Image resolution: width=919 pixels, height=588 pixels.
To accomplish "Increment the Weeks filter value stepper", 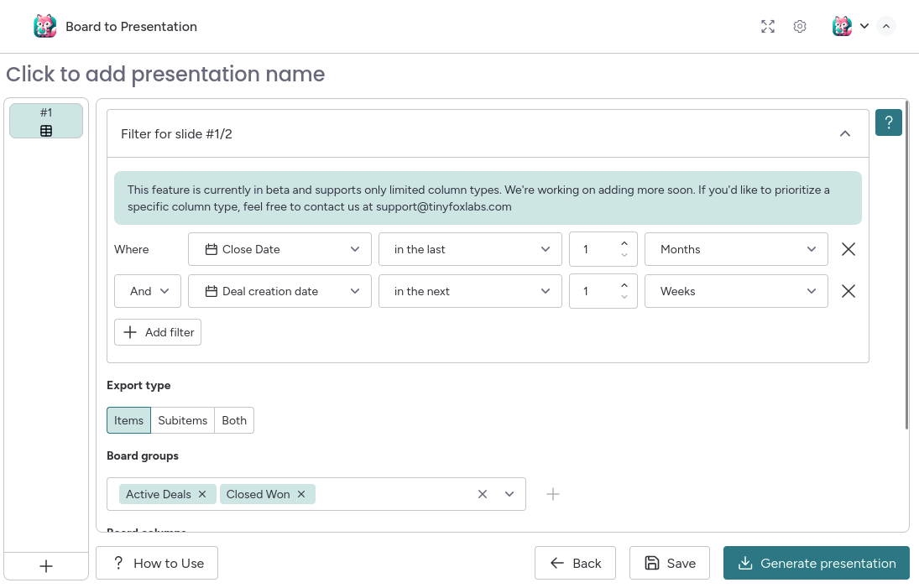I will [624, 286].
